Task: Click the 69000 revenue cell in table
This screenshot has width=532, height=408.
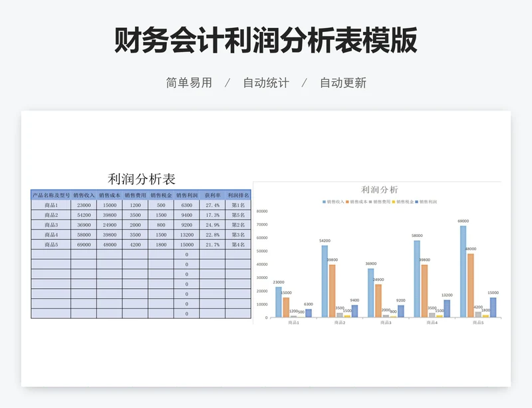Action: [84, 244]
